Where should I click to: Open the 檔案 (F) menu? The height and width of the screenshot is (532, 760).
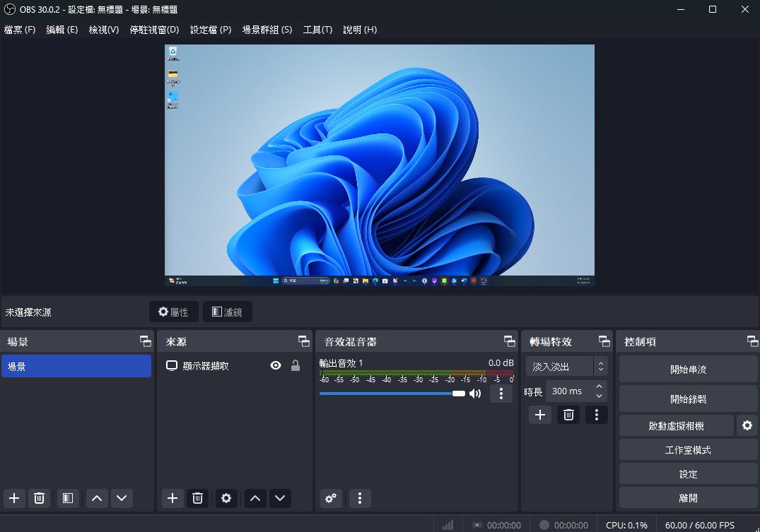(20, 30)
